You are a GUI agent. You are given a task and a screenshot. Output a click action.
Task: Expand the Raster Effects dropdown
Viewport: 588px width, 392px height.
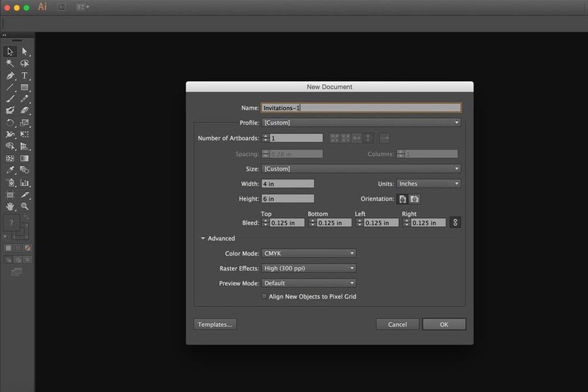[309, 268]
